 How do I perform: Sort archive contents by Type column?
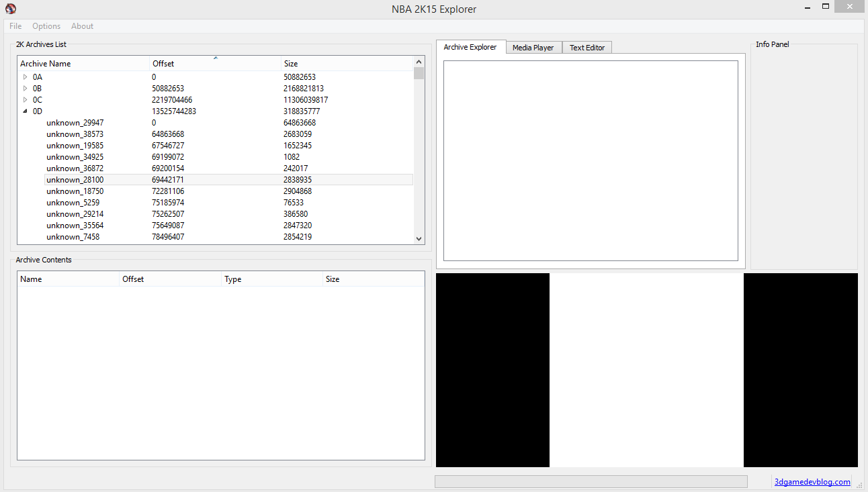(x=272, y=279)
